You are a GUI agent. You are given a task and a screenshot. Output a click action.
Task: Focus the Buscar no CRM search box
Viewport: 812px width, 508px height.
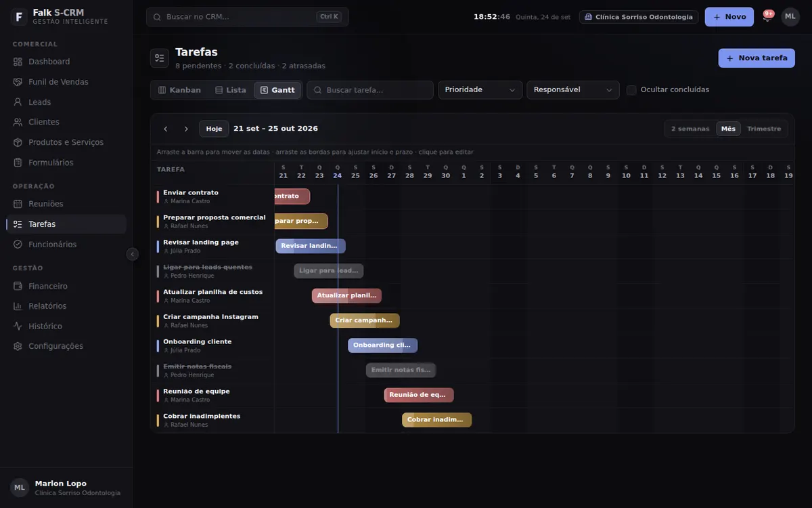248,17
